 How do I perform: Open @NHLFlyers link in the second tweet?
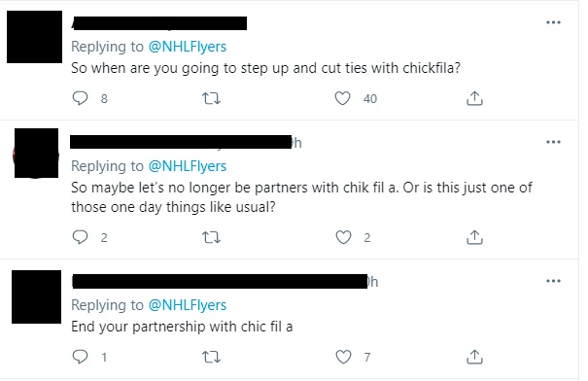[x=188, y=166]
